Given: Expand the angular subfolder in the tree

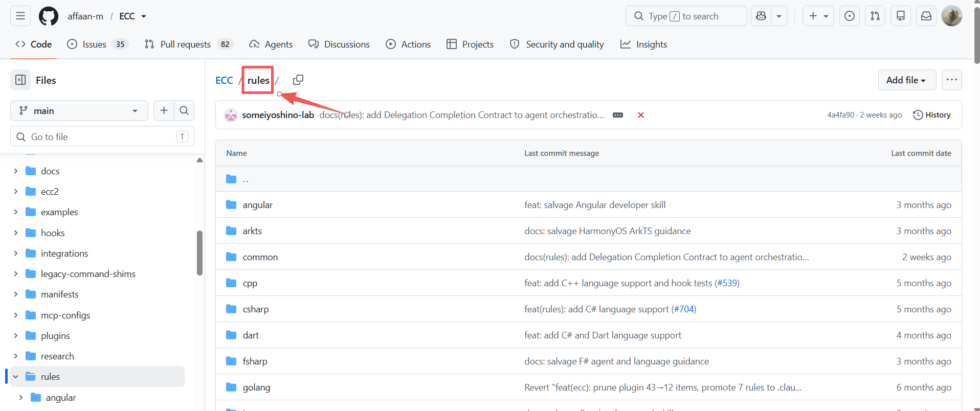Looking at the screenshot, I should tap(21, 397).
